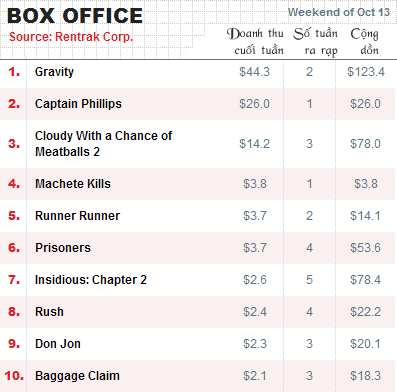Click rank number 10. in the list
Viewport: 397px width, 392px height.
[14, 376]
